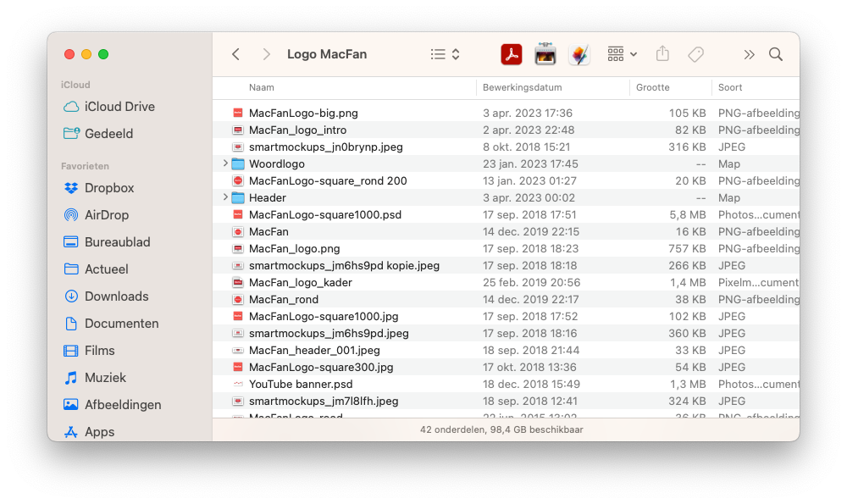Go back with the left chevron
The height and width of the screenshot is (504, 847).
[235, 54]
